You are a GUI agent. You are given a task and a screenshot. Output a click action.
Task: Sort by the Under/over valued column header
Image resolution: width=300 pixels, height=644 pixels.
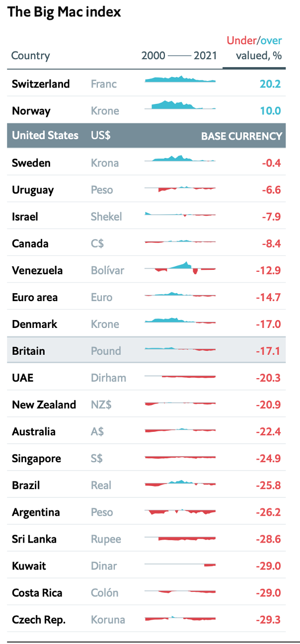tap(254, 48)
